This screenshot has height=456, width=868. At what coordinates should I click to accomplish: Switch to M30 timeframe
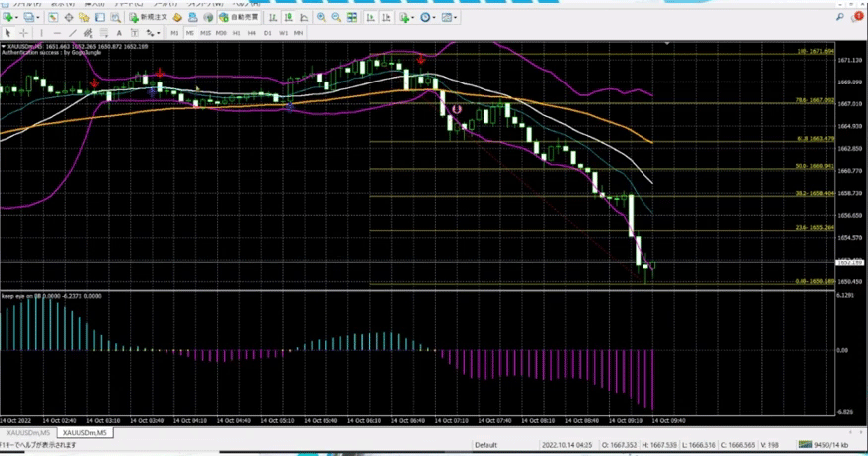coord(221,33)
